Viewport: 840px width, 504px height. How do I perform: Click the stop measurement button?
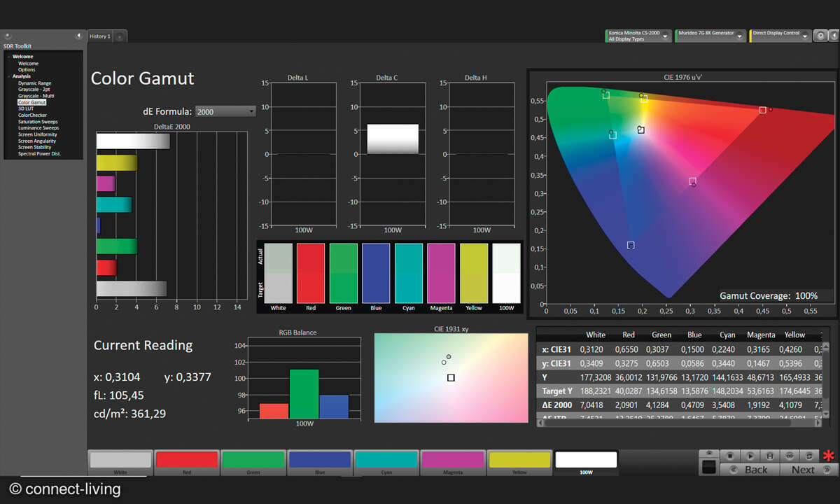730,456
